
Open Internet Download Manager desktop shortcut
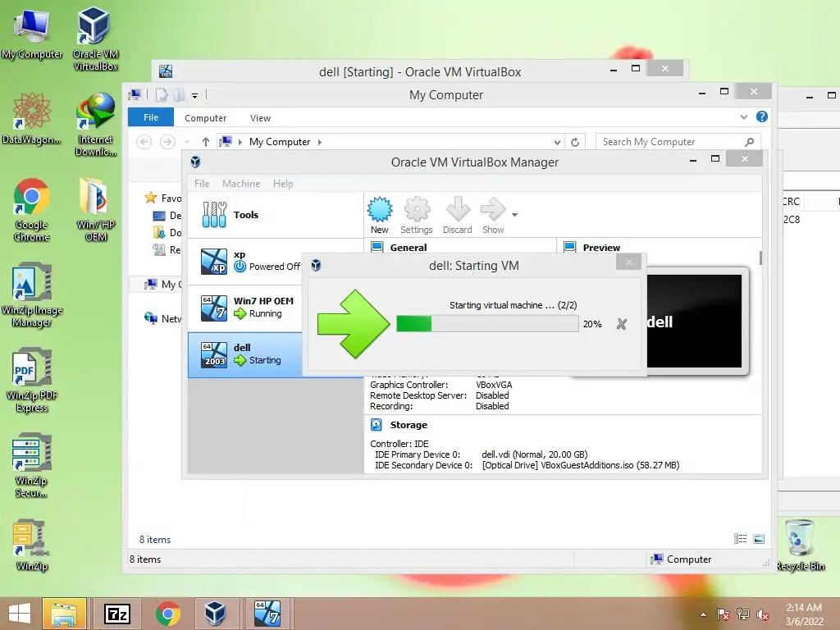point(95,125)
